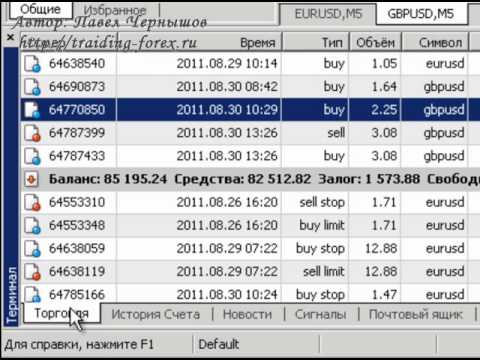Viewport: 480px width, 360px height.
Task: Click highlighted order 64770850
Action: coord(77,110)
